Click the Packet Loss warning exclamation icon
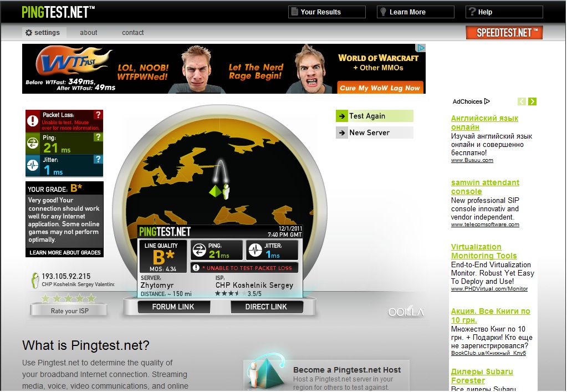This screenshot has height=392, width=567. 33,121
